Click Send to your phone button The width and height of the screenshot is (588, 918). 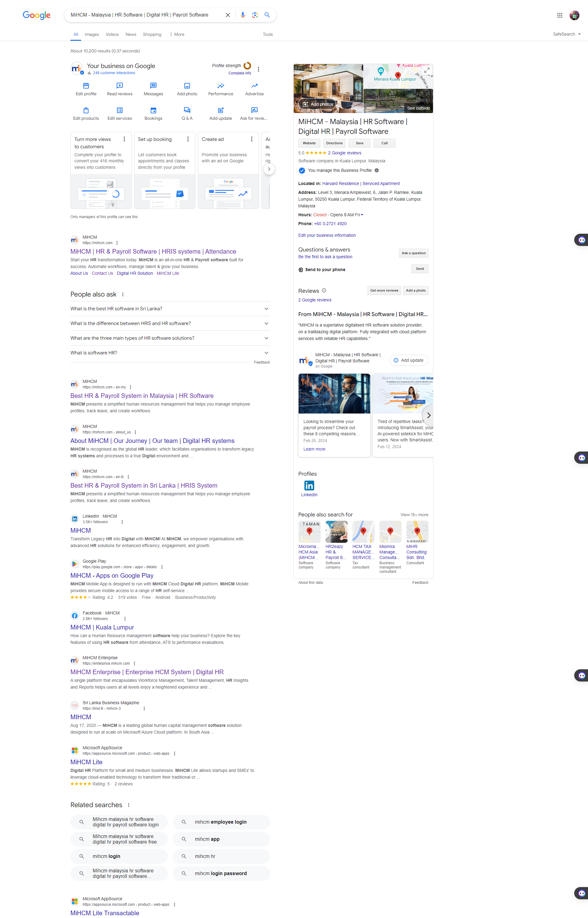[x=420, y=269]
